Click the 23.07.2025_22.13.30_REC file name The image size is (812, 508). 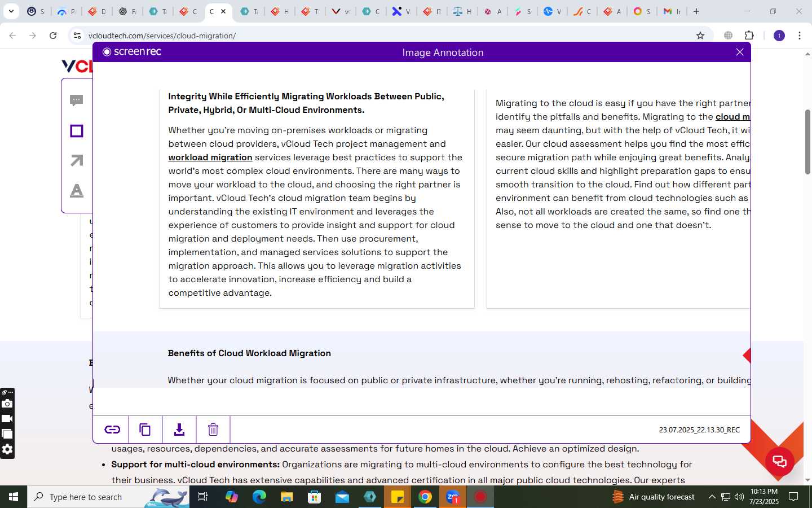pos(699,430)
